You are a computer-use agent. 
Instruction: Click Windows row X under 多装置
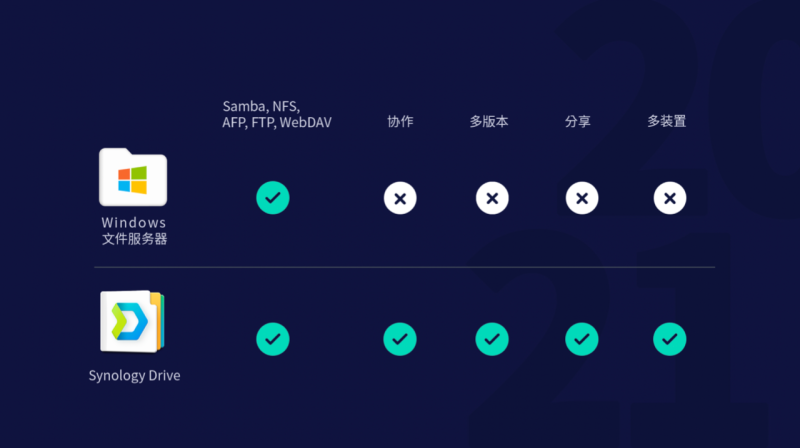tap(669, 198)
